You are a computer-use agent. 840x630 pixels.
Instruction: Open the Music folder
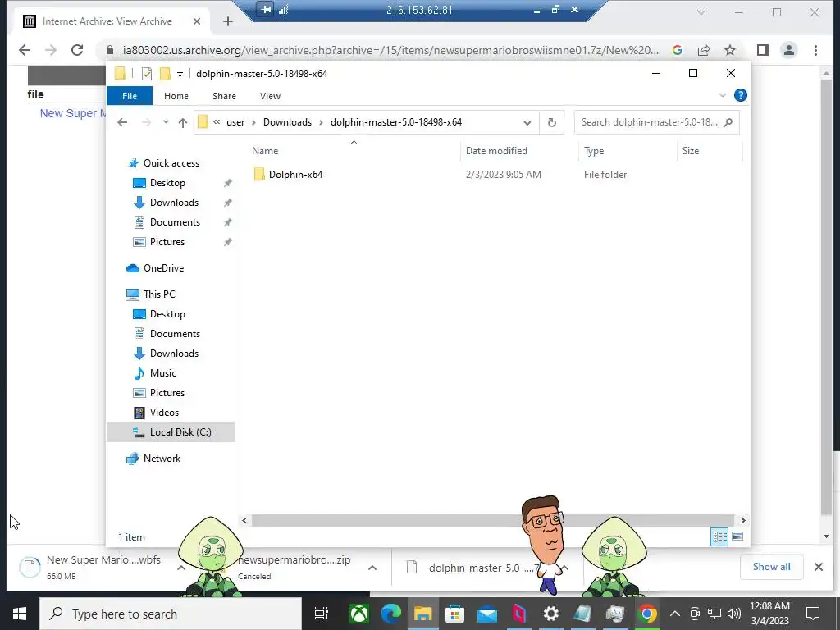pos(163,373)
